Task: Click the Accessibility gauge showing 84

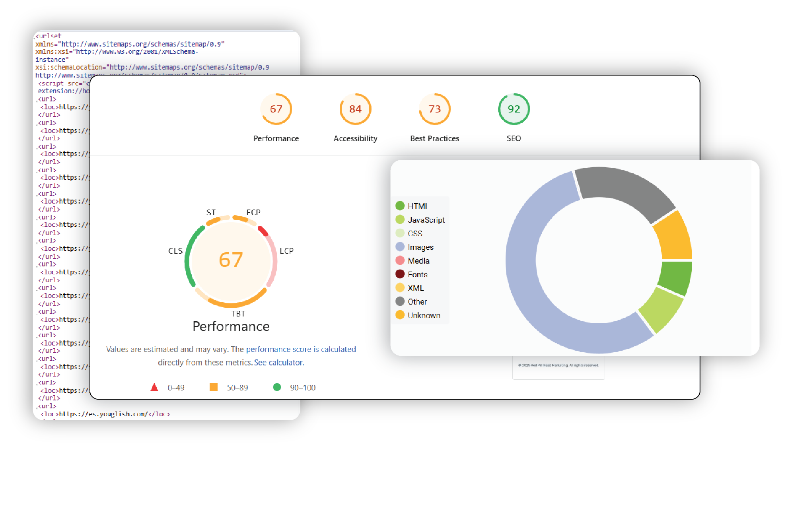Action: click(x=355, y=109)
